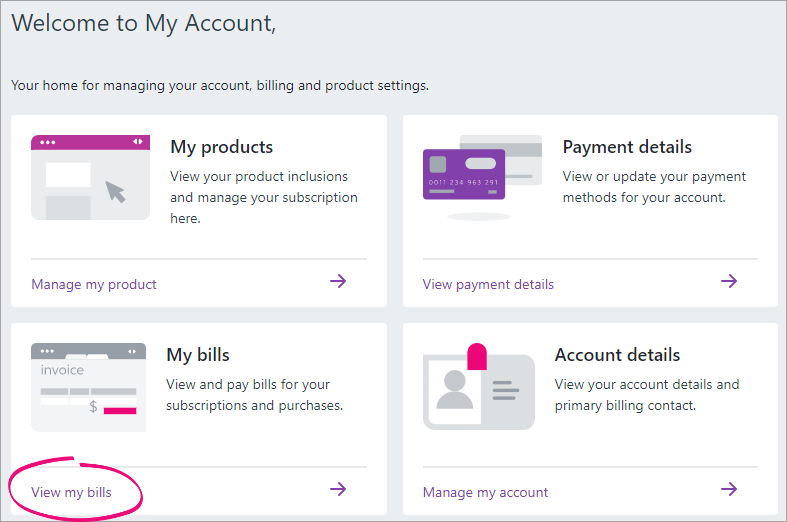Click arrow next to View payment details
Screen dimensions: 787x522
(729, 281)
